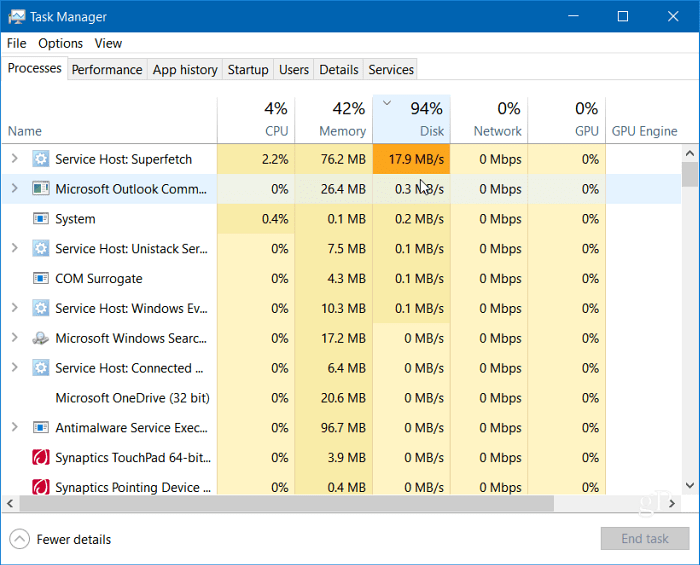Click the Service Host: Superfetch gear icon
Screen dimensions: 700x565
click(x=41, y=159)
